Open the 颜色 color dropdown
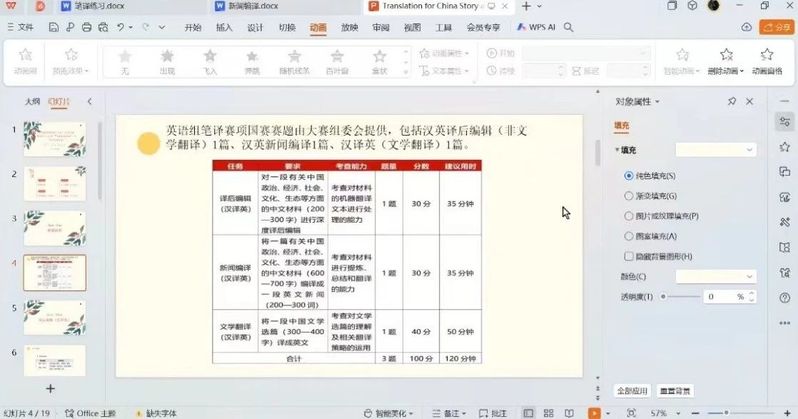 tap(716, 276)
